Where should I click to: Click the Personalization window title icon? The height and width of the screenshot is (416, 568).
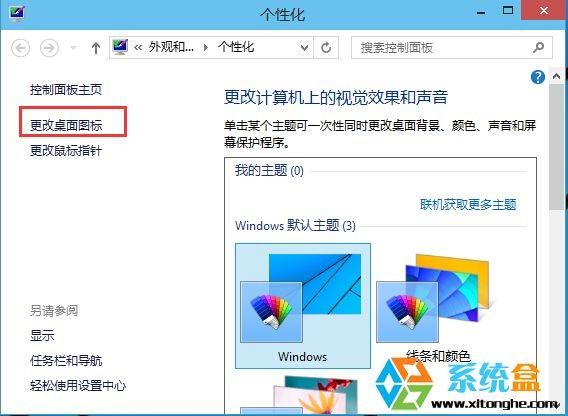pos(16,12)
